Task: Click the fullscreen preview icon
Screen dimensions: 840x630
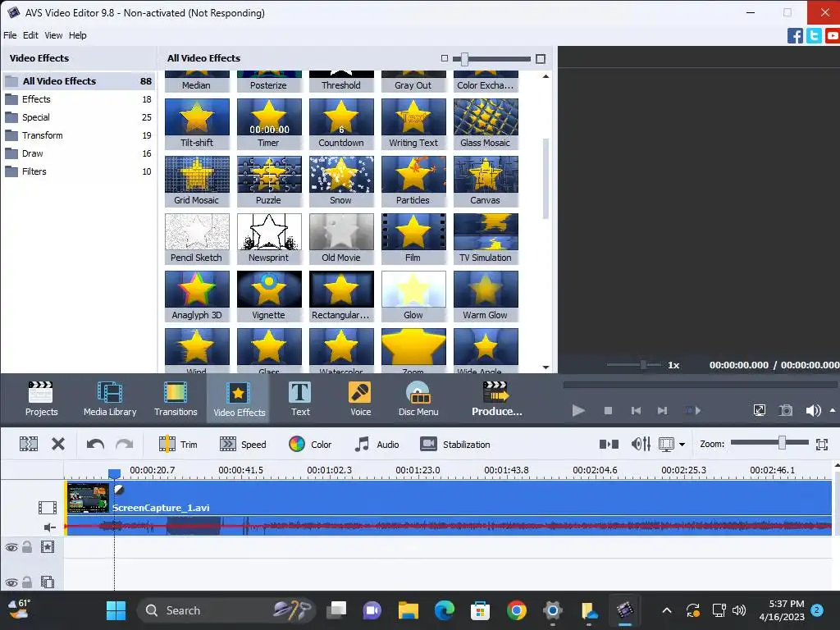Action: (759, 410)
